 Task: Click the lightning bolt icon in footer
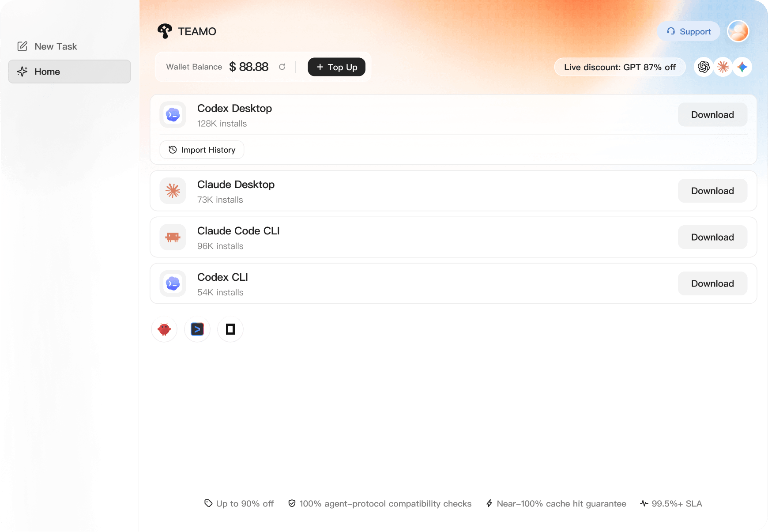point(489,503)
